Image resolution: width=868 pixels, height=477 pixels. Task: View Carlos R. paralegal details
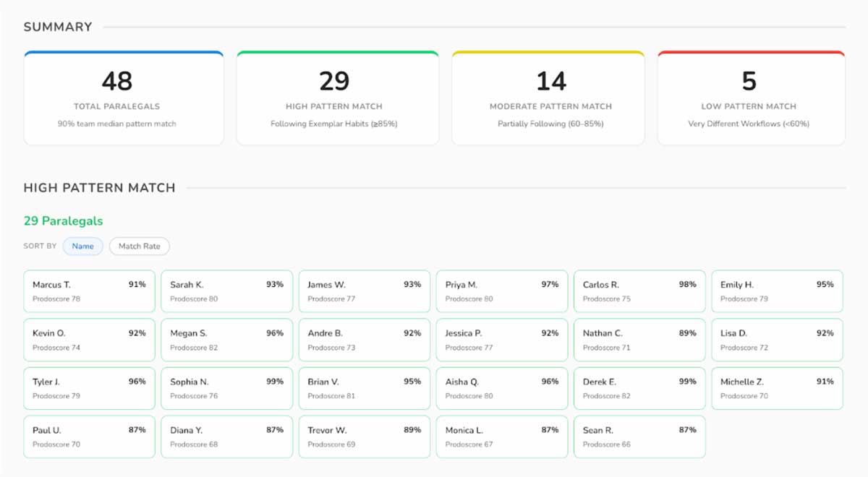pos(639,291)
